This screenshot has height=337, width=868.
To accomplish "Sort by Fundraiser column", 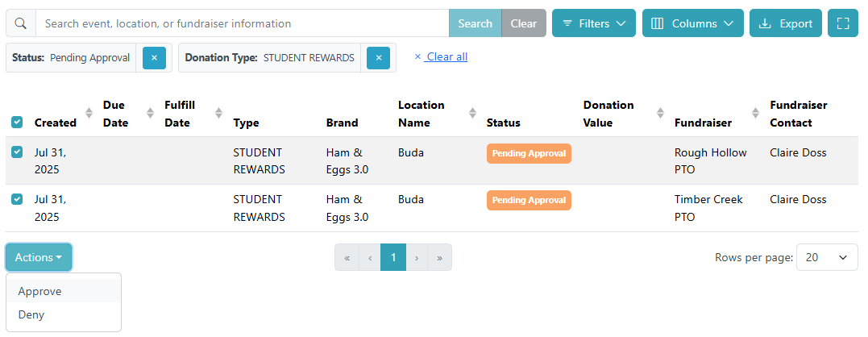I will tap(755, 114).
